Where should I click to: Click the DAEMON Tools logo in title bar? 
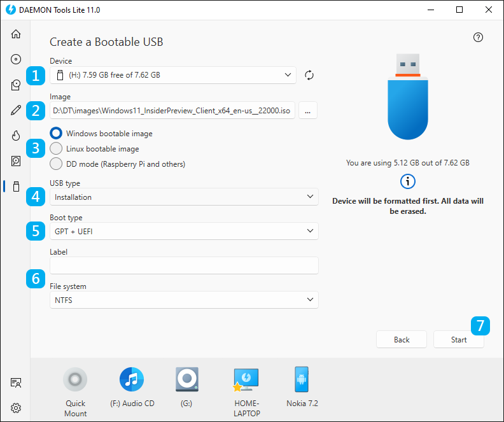pos(11,10)
